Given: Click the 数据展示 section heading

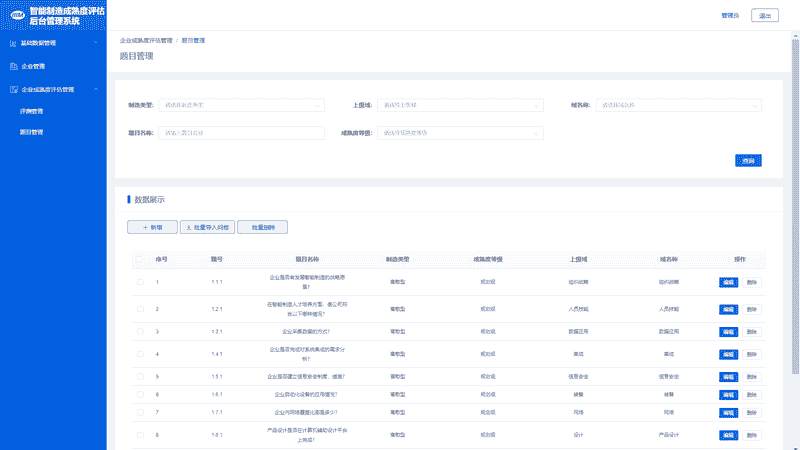Looking at the screenshot, I should click(149, 199).
